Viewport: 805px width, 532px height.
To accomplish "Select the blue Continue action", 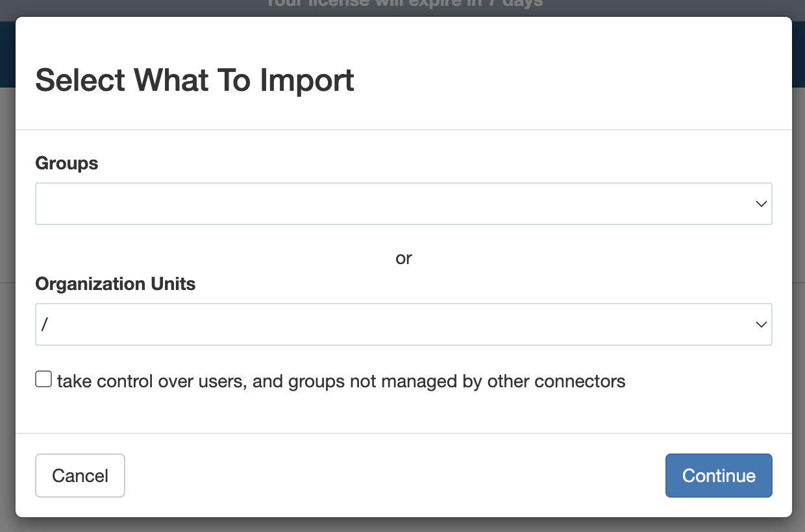I will point(719,476).
